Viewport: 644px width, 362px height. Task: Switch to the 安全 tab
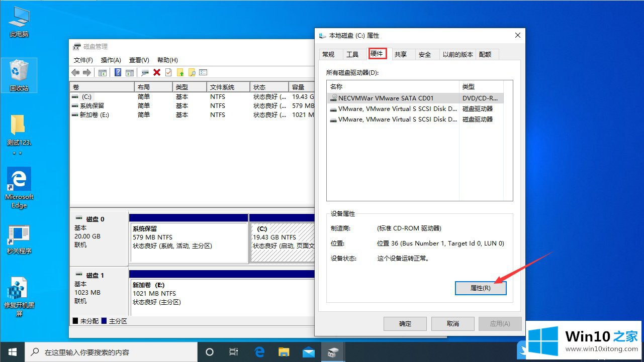(425, 54)
